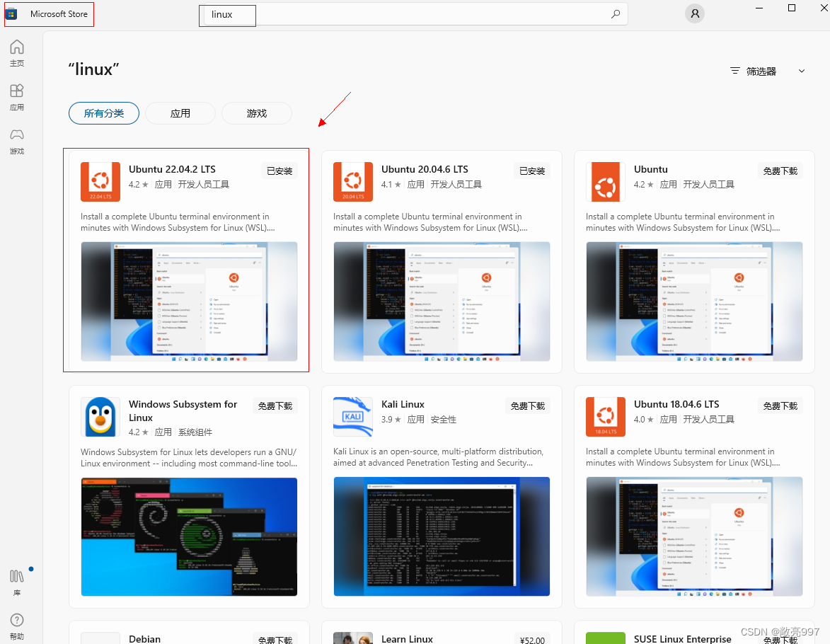Minimize the Microsoft Store window
The image size is (830, 644).
coord(759,8)
